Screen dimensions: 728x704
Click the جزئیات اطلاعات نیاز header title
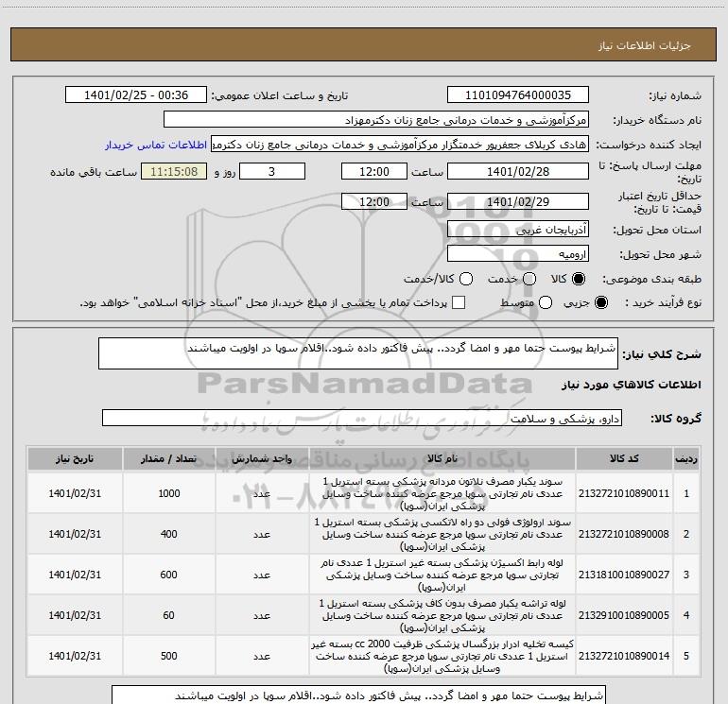[645, 45]
